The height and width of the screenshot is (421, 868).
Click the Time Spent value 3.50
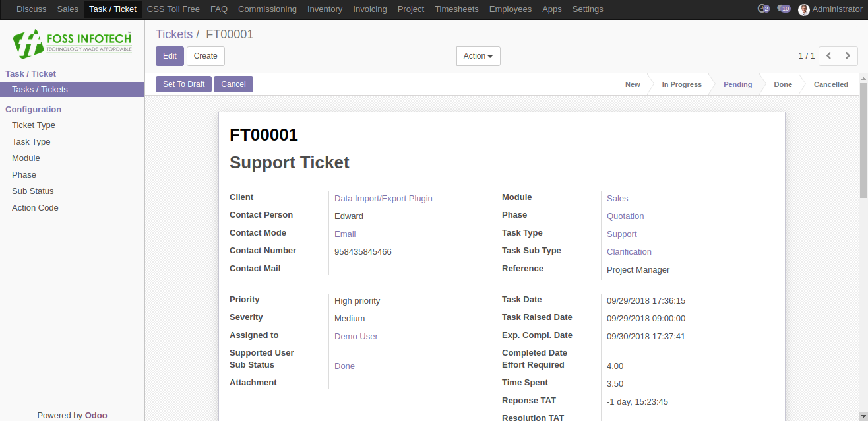[x=615, y=384]
